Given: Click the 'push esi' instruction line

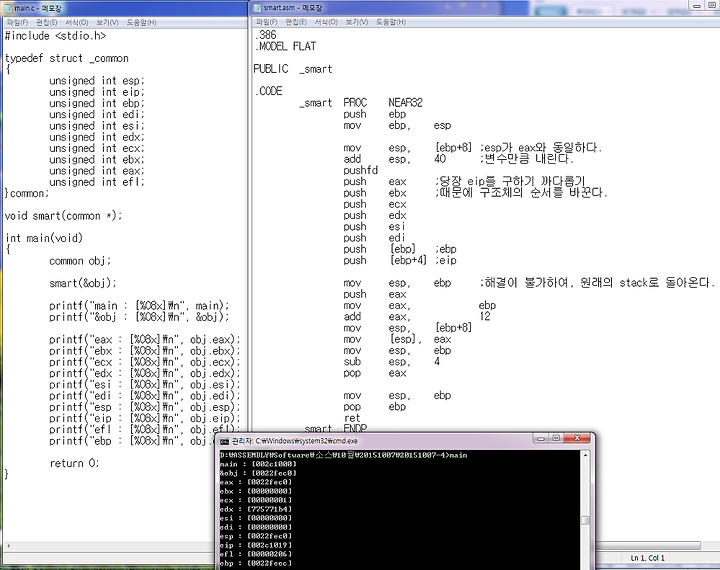Looking at the screenshot, I should [x=374, y=227].
